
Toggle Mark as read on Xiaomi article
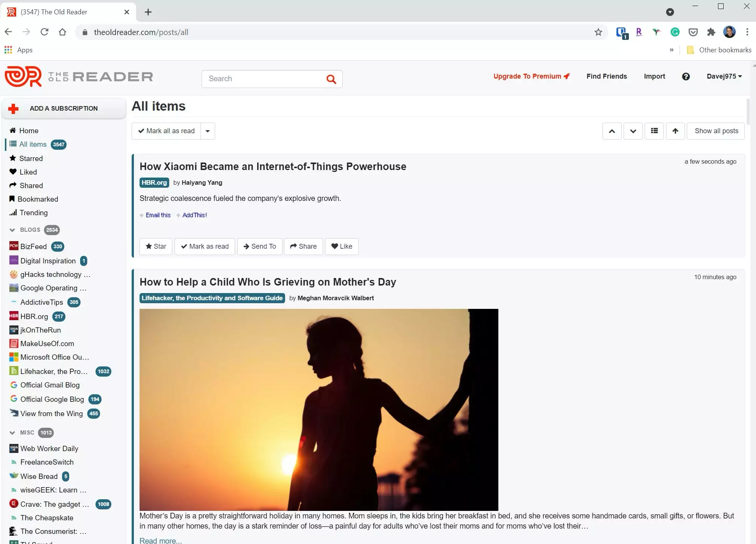(205, 246)
